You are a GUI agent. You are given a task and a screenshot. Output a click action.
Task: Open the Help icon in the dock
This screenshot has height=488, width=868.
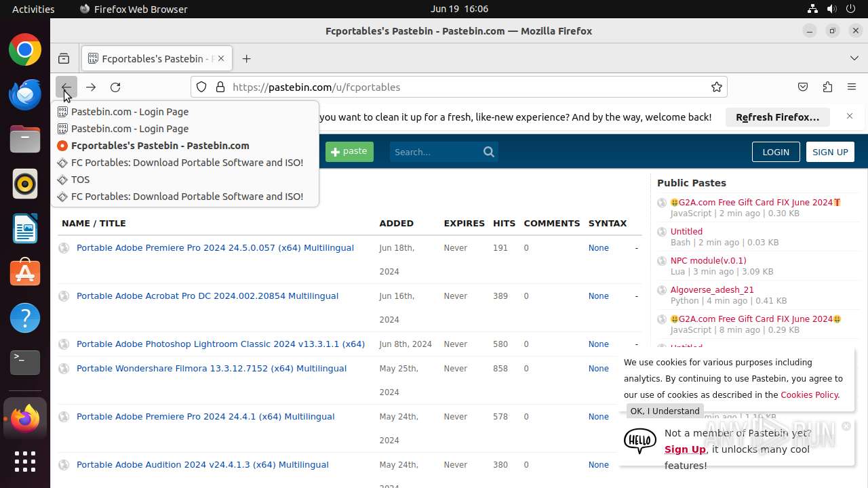click(25, 318)
